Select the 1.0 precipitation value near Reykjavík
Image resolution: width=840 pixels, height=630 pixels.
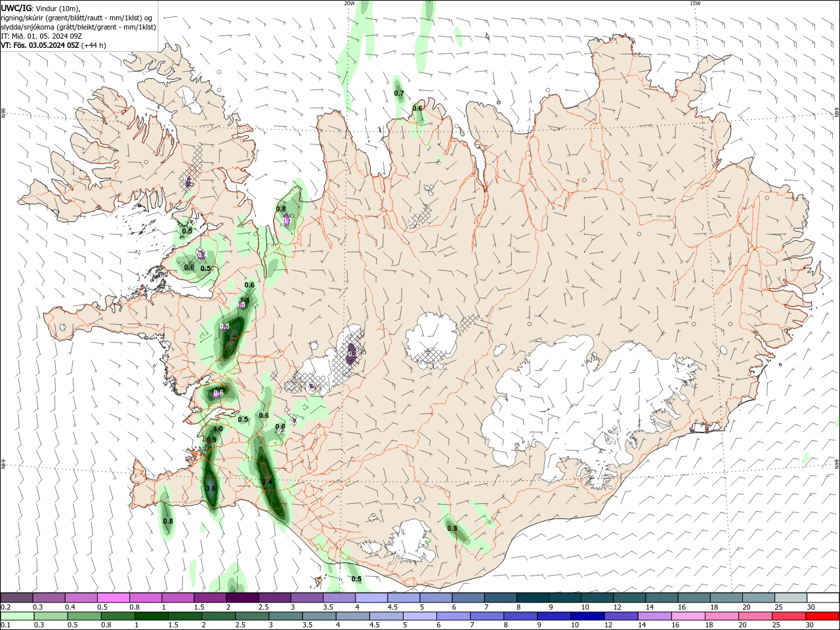[219, 429]
